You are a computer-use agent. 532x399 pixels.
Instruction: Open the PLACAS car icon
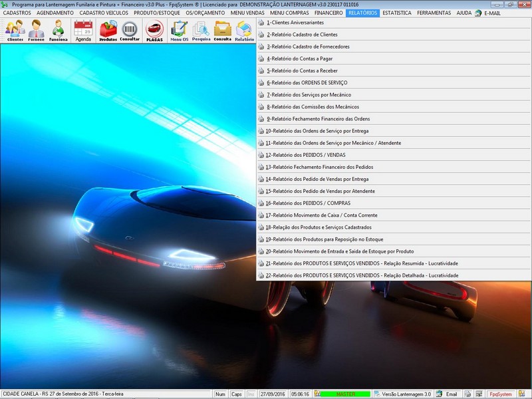[x=154, y=30]
